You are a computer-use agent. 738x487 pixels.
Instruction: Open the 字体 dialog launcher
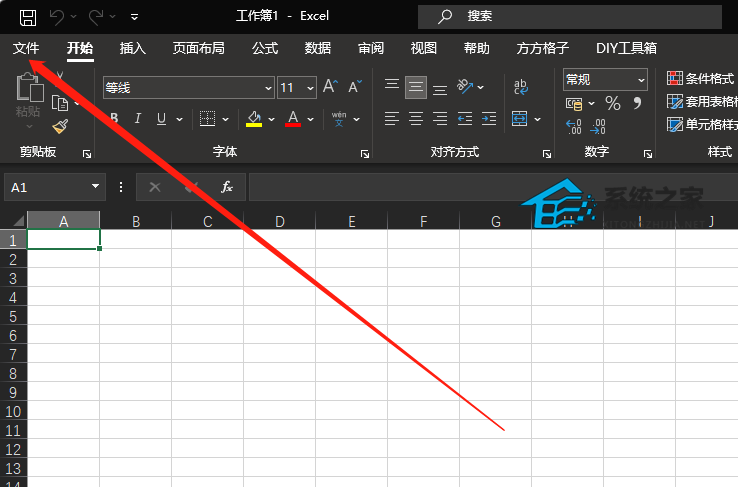[365, 154]
